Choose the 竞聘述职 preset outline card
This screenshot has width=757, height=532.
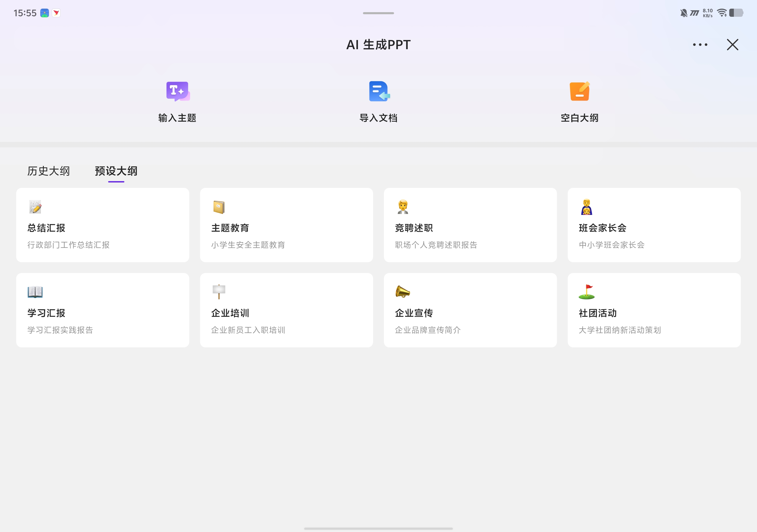click(470, 225)
